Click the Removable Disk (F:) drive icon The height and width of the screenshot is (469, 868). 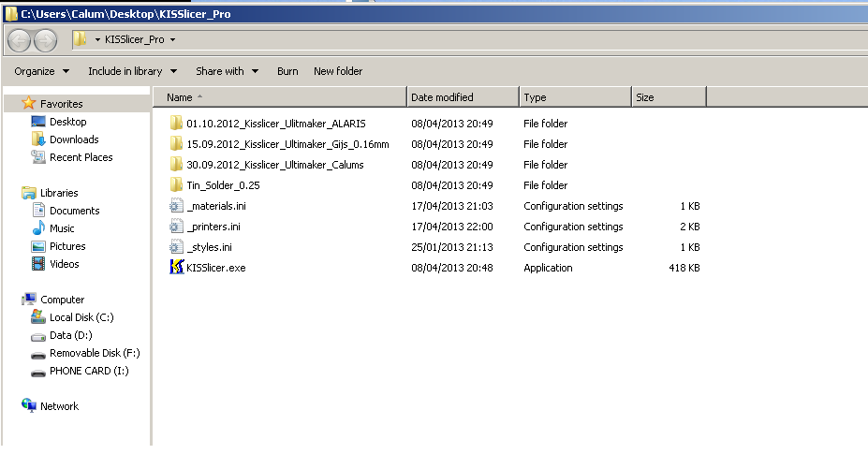[x=38, y=355]
